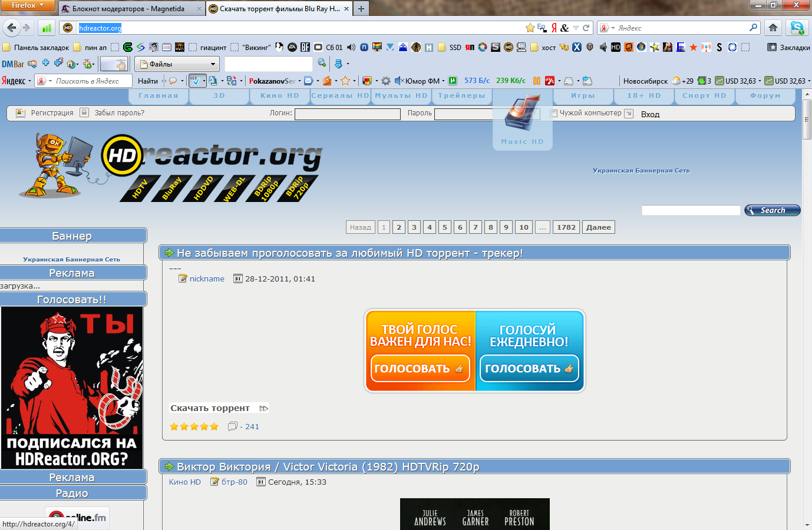Go to the Главная site section

[159, 95]
